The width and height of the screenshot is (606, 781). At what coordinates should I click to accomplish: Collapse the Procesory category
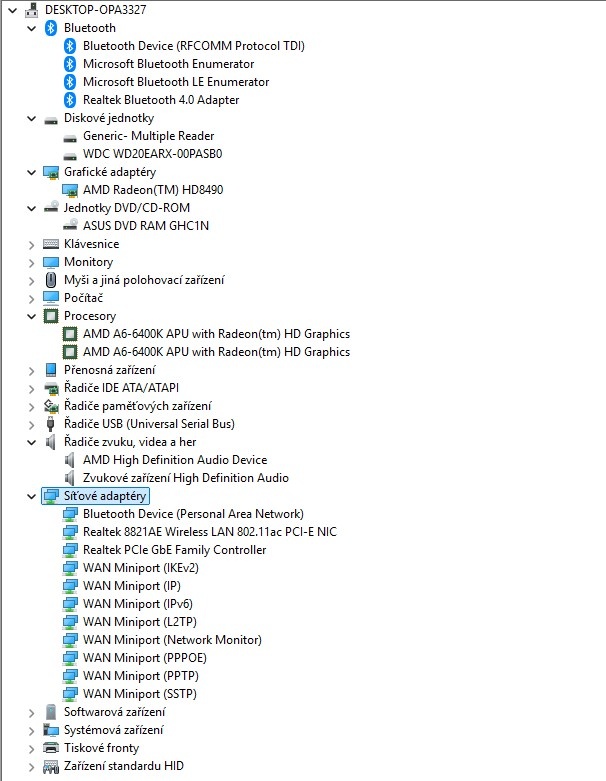point(31,316)
